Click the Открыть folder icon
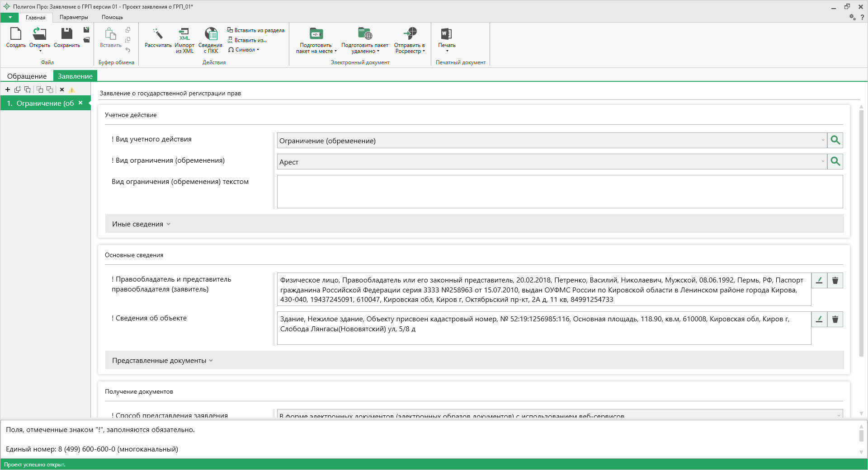Screen dimensions: 868x470 tap(39, 34)
